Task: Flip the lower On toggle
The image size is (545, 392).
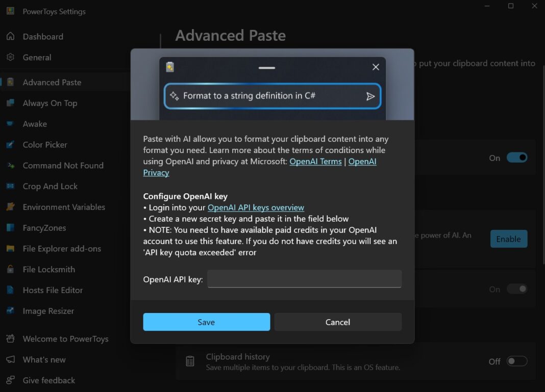Action: [x=517, y=289]
